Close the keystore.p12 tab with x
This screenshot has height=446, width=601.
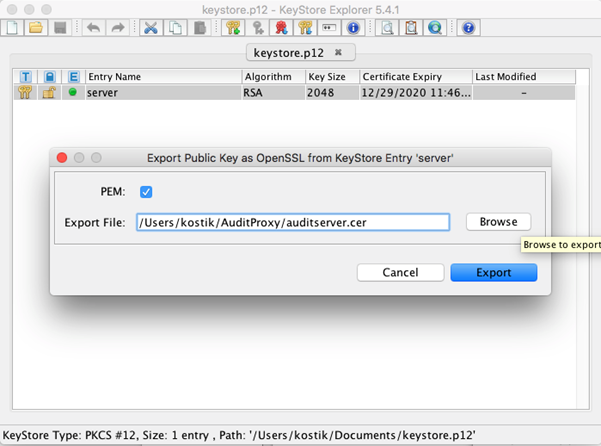click(x=338, y=52)
